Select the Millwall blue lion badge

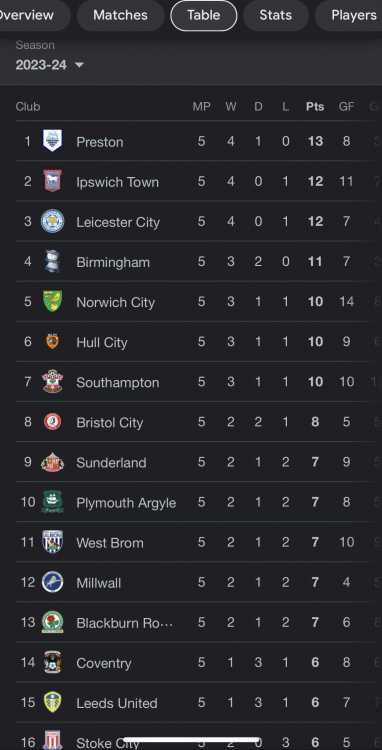pyautogui.click(x=52, y=582)
